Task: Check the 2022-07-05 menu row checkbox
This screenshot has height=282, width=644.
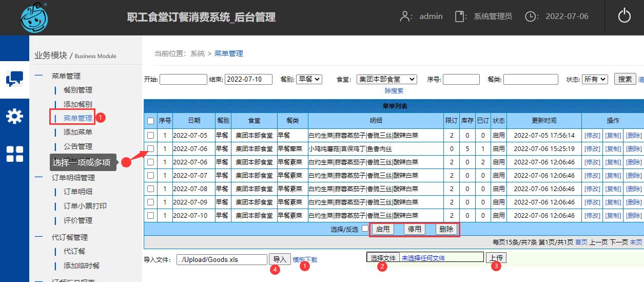Action: pyautogui.click(x=150, y=136)
